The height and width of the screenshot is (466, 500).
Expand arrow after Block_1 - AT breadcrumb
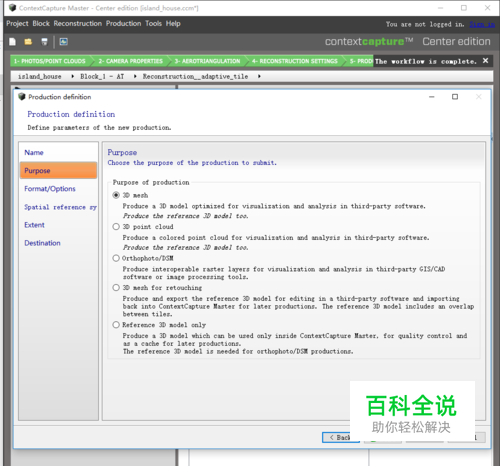[x=135, y=77]
